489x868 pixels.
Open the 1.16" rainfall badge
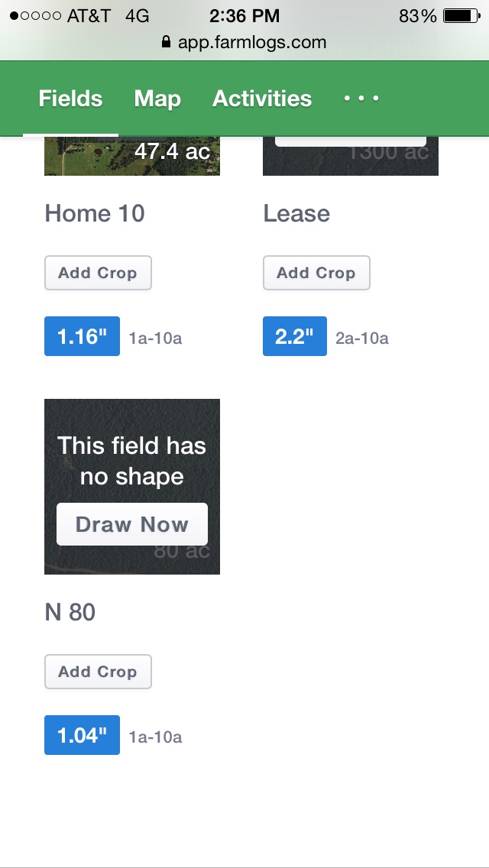82,336
